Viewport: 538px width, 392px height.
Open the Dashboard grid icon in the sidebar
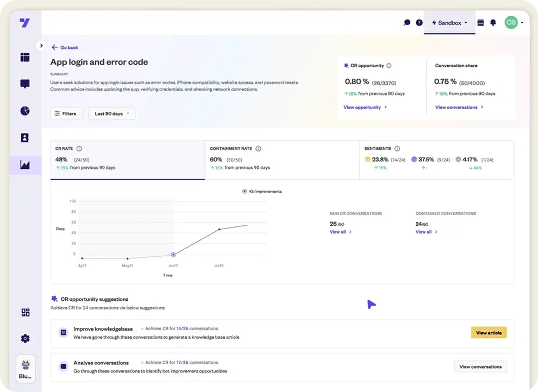click(25, 57)
